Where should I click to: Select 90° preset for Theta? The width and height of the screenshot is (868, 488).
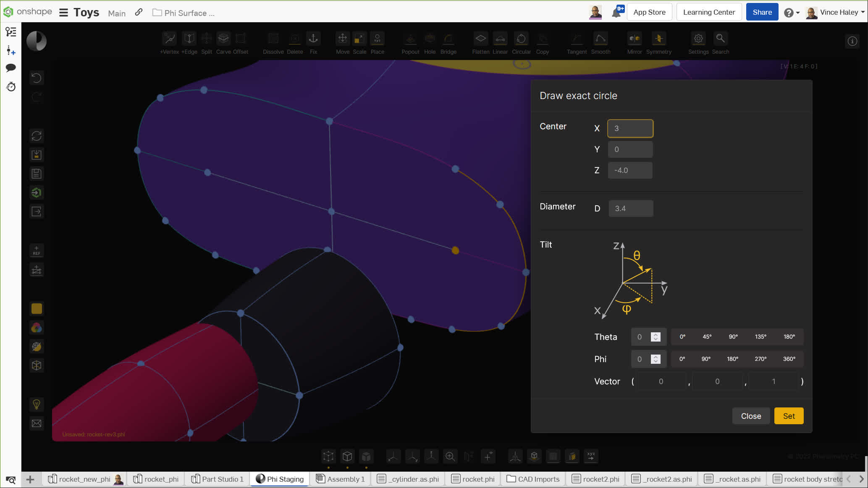733,337
